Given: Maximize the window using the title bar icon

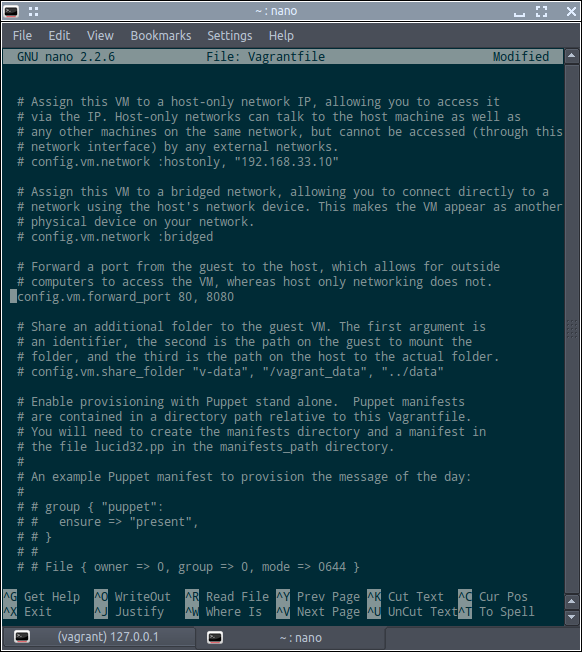Looking at the screenshot, I should (541, 11).
